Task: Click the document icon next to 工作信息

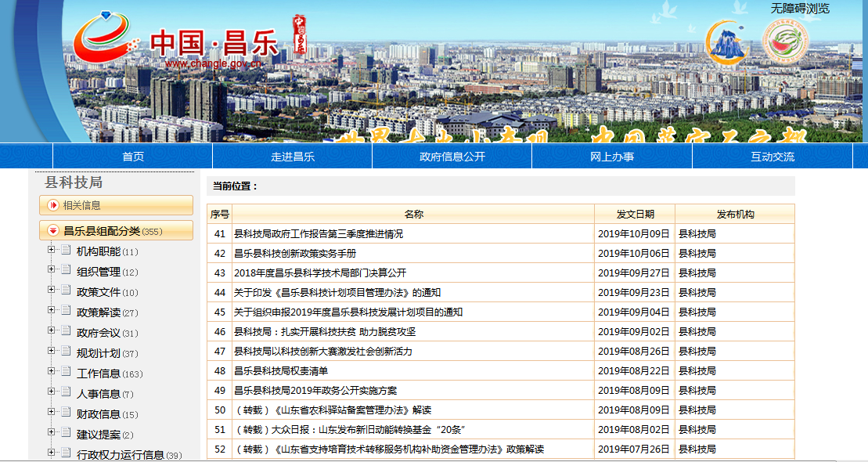Action: point(66,372)
